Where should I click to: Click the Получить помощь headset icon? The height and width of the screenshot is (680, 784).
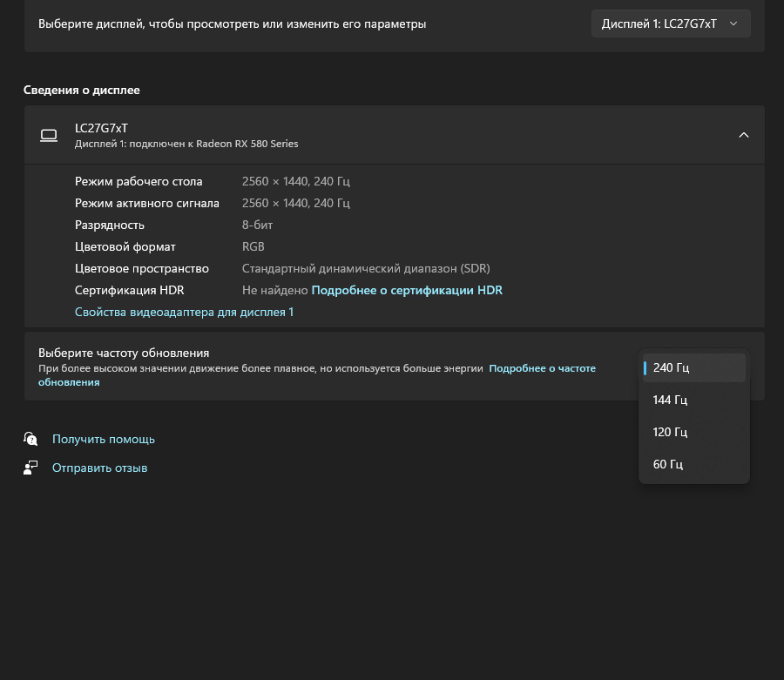[30, 439]
